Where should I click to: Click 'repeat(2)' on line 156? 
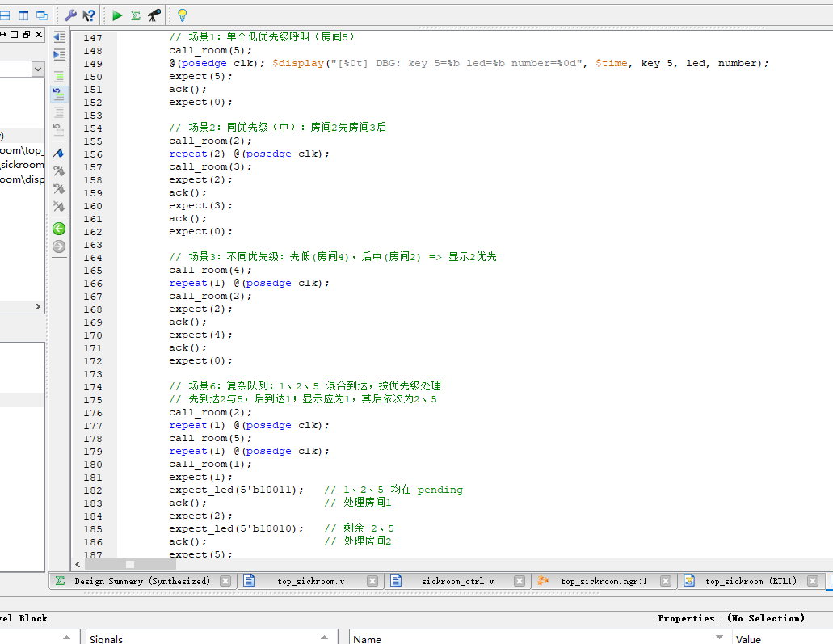pos(197,154)
